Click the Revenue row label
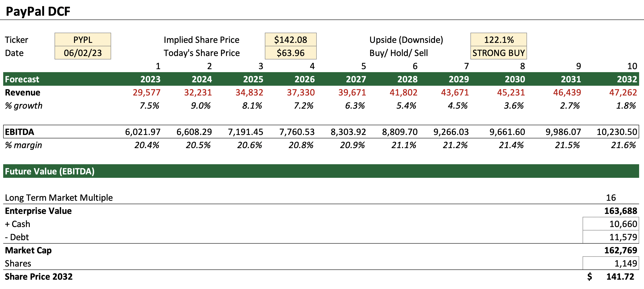Viewport: 644px width, 289px height. point(23,93)
